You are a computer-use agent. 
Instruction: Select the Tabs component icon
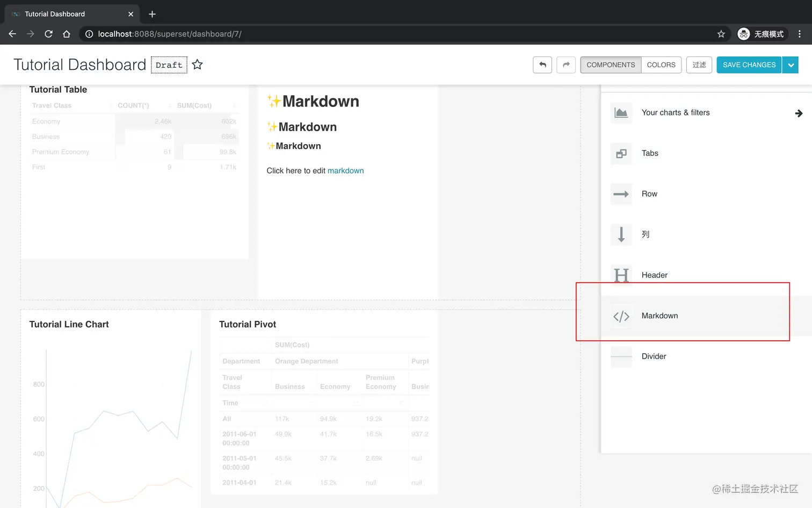(x=621, y=154)
